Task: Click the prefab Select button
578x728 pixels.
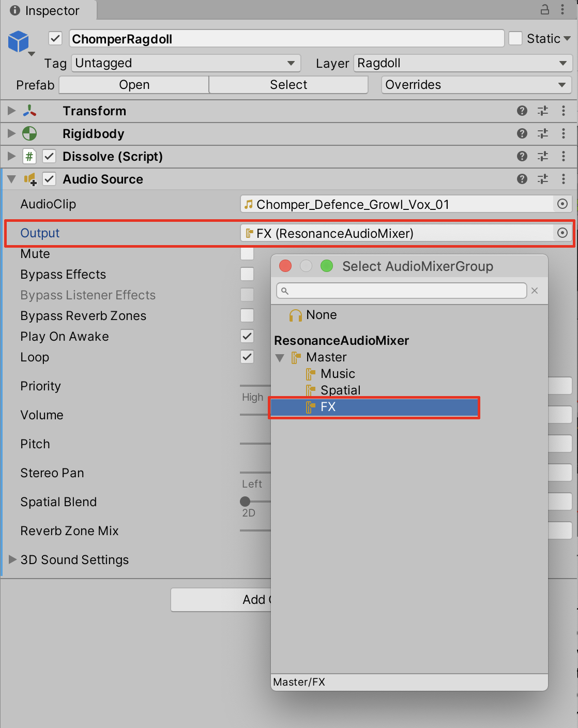Action: (x=288, y=85)
